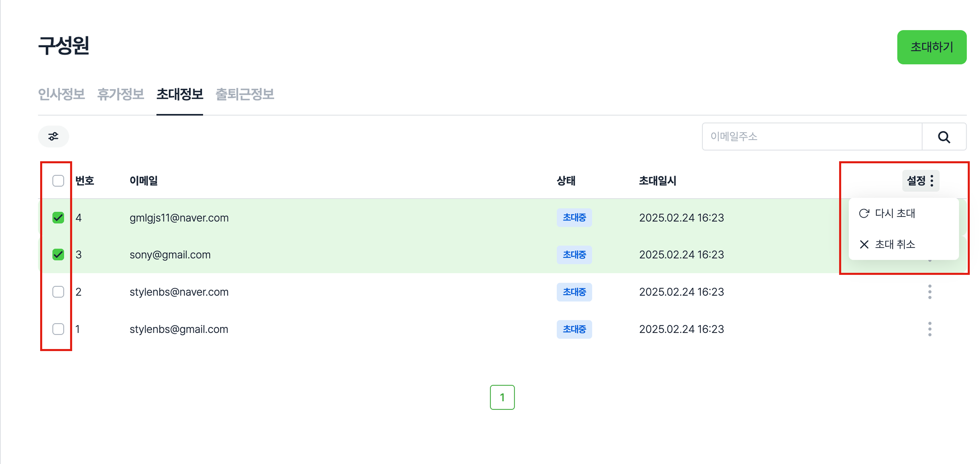Uncheck the gmlgjs11@naver.com row checkbox
Viewport: 980px width, 464px height.
pyautogui.click(x=58, y=218)
